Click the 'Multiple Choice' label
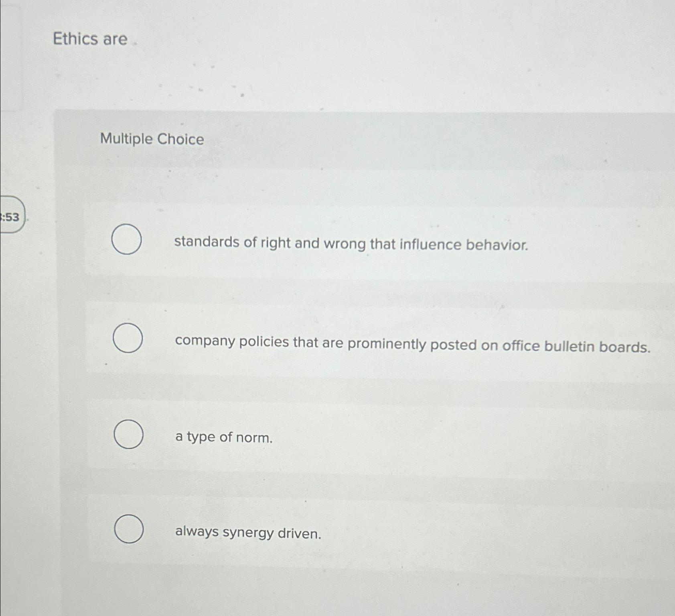The height and width of the screenshot is (616, 675). pos(152,139)
